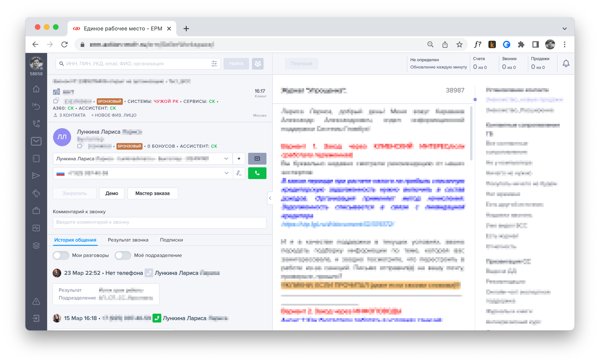Click the group contacts icon near Найти
This screenshot has width=600, height=364.
click(258, 64)
